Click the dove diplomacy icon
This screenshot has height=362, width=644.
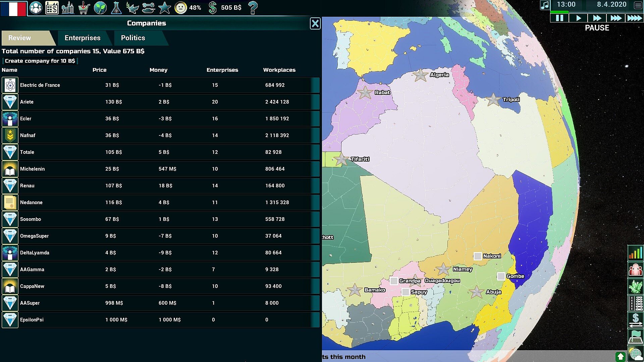click(x=132, y=7)
